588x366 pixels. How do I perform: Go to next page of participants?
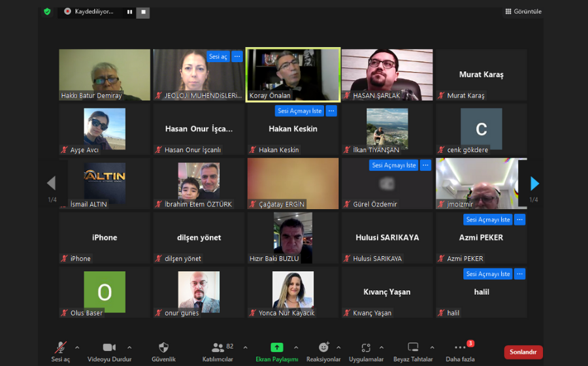click(x=534, y=184)
